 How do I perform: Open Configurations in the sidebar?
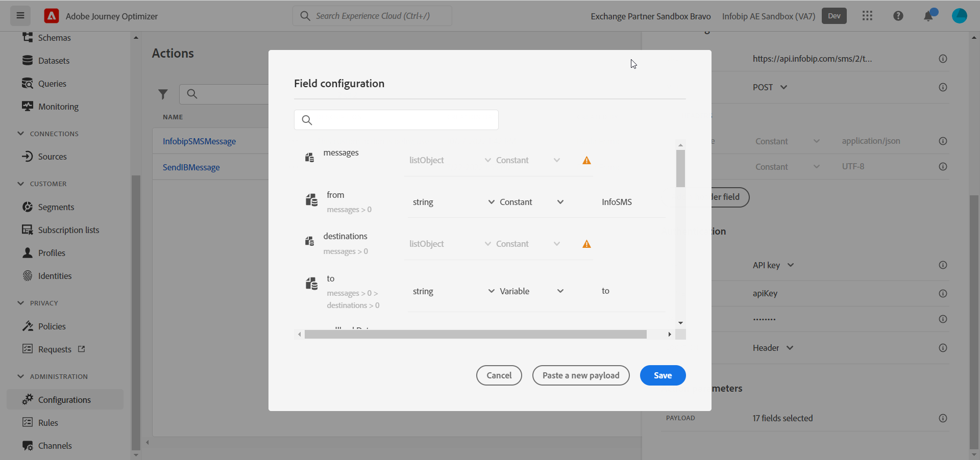[x=64, y=400]
